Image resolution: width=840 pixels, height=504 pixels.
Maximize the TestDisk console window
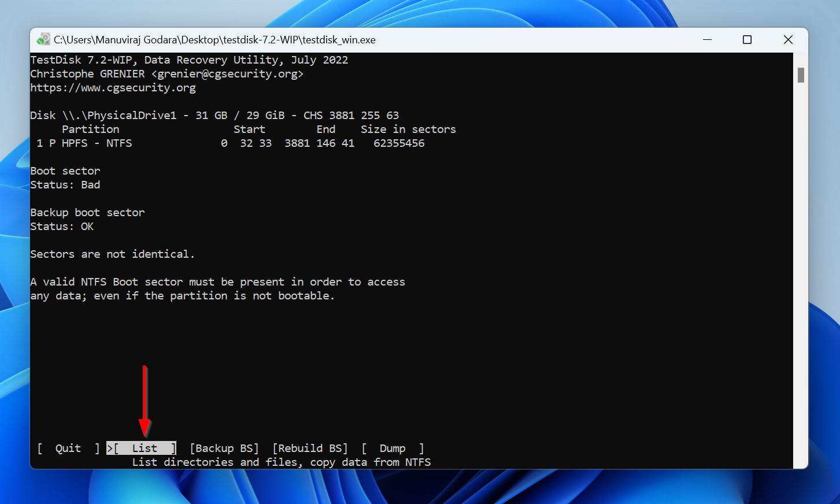[x=747, y=40]
